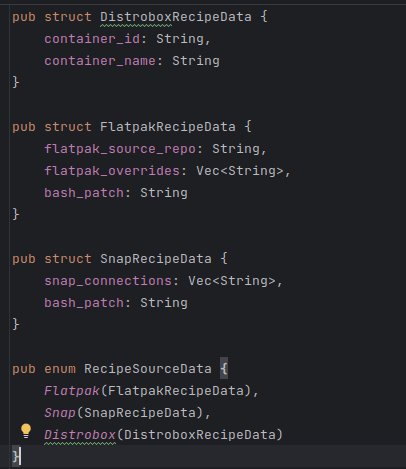Click the RecipeSourceData enum name
The width and height of the screenshot is (406, 469).
click(148, 369)
